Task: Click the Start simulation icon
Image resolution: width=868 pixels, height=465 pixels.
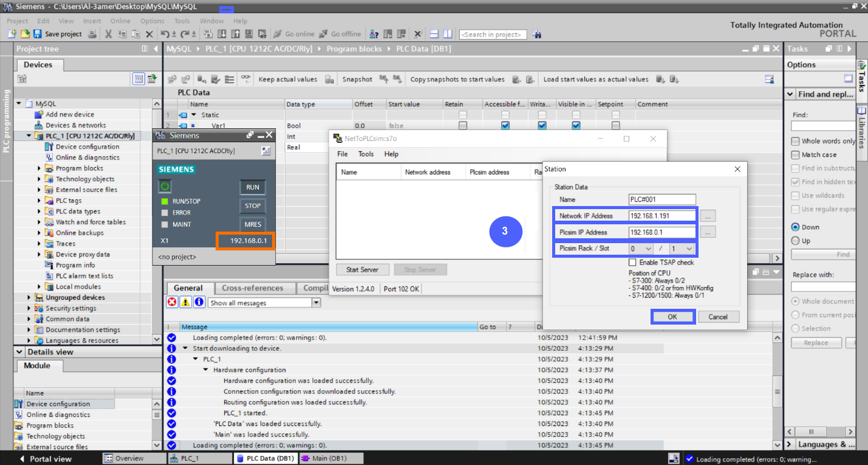Action: coord(250,34)
